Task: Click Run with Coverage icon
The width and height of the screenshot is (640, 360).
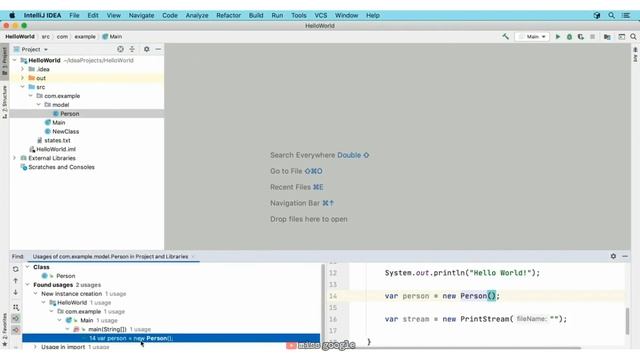Action: pos(581,37)
